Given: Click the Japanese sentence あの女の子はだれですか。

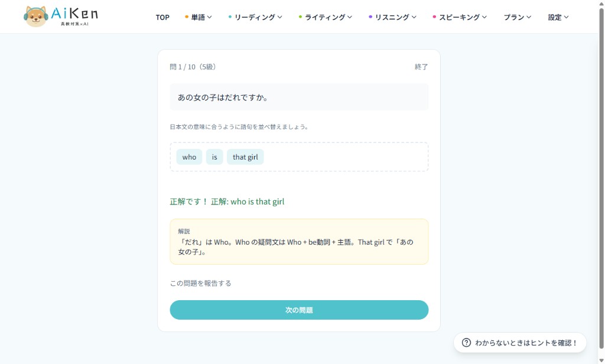Looking at the screenshot, I should [223, 97].
